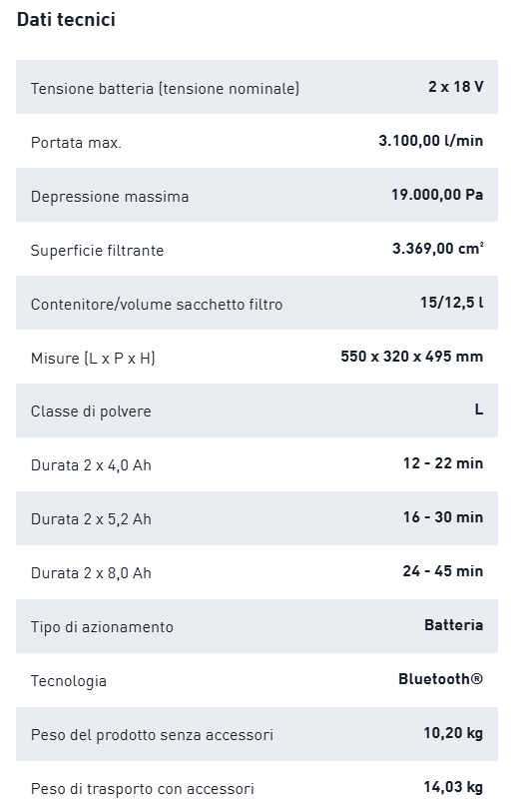Click the Dati tecnici heading
Screen dimensions: 518x812
[66, 20]
